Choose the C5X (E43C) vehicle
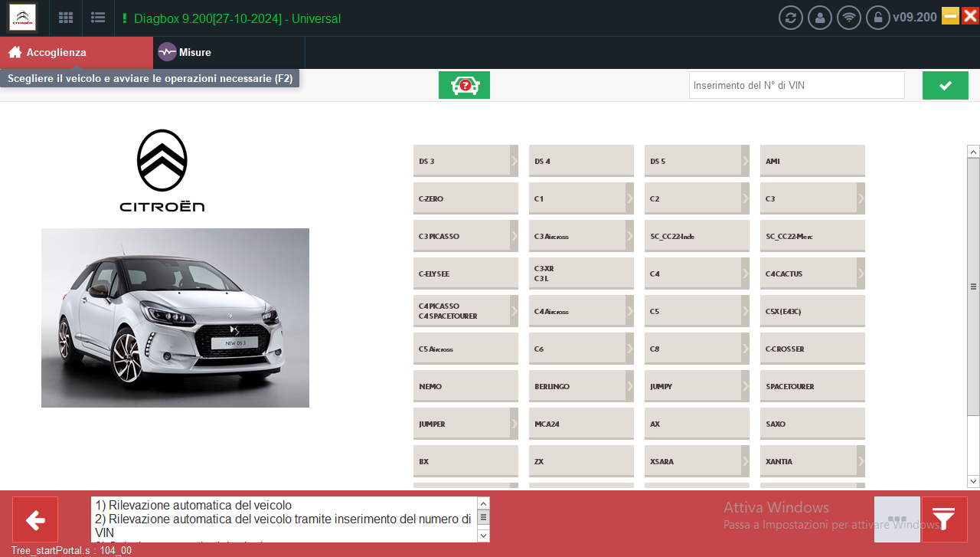The image size is (980, 557). [812, 311]
